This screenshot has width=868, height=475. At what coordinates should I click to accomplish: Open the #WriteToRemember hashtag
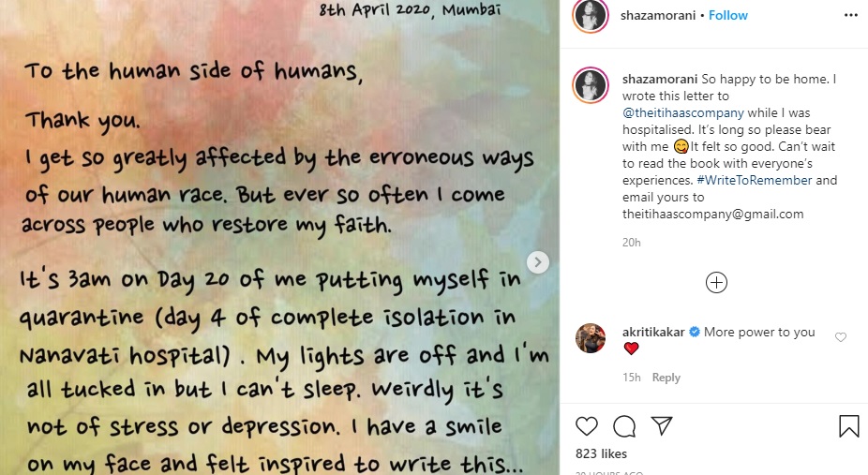pos(776,180)
